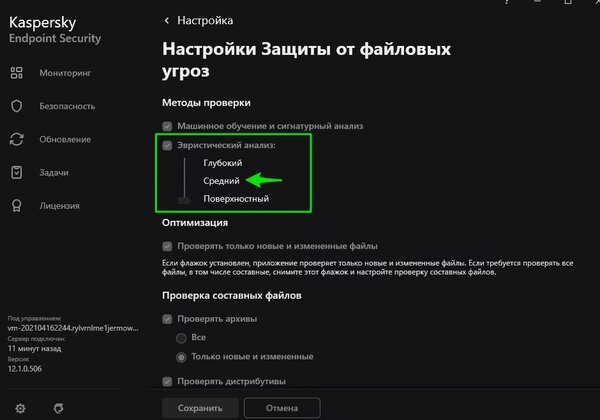Click the Оптимизация section heading
600x420 pixels.
[195, 223]
